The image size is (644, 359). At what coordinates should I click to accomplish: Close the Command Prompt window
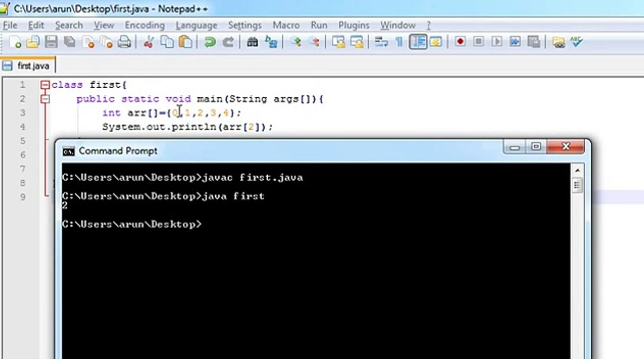tap(566, 147)
